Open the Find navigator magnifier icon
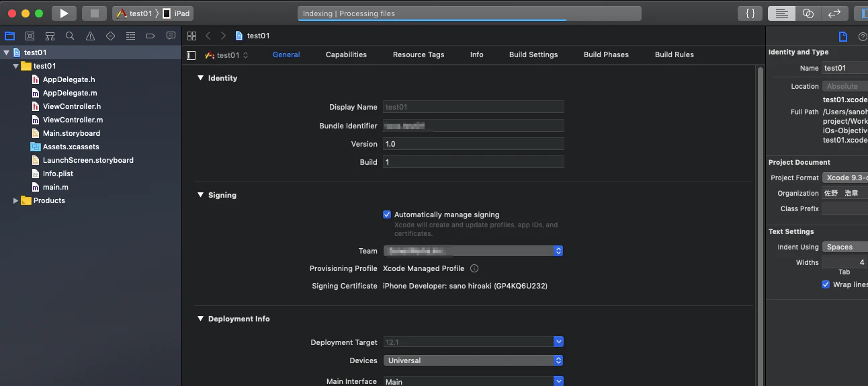Screen dimensions: 868x386 (x=70, y=36)
